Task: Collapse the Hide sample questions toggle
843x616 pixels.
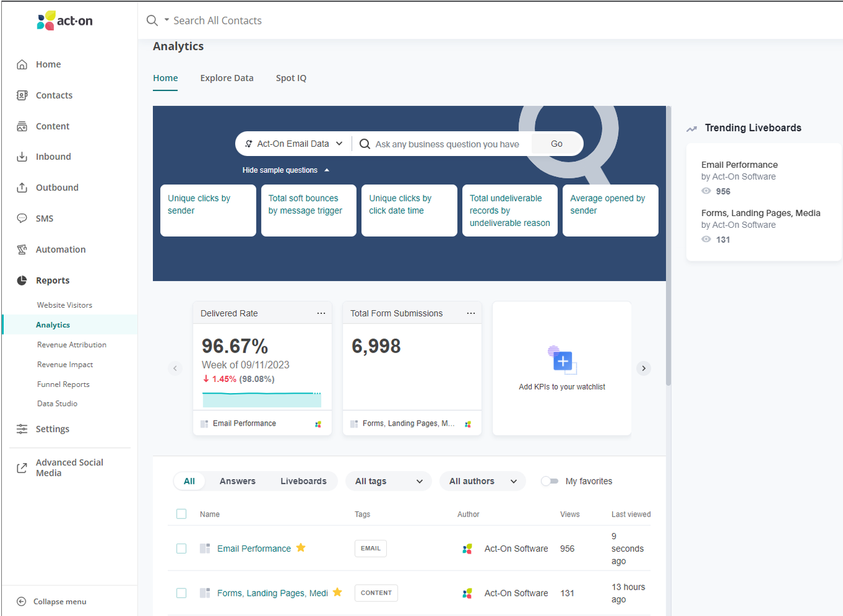Action: pyautogui.click(x=286, y=170)
